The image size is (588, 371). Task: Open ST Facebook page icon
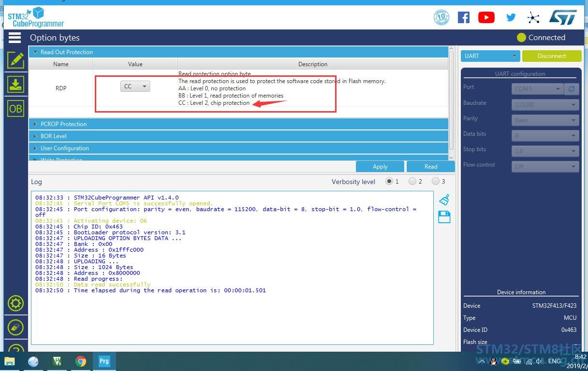[464, 17]
